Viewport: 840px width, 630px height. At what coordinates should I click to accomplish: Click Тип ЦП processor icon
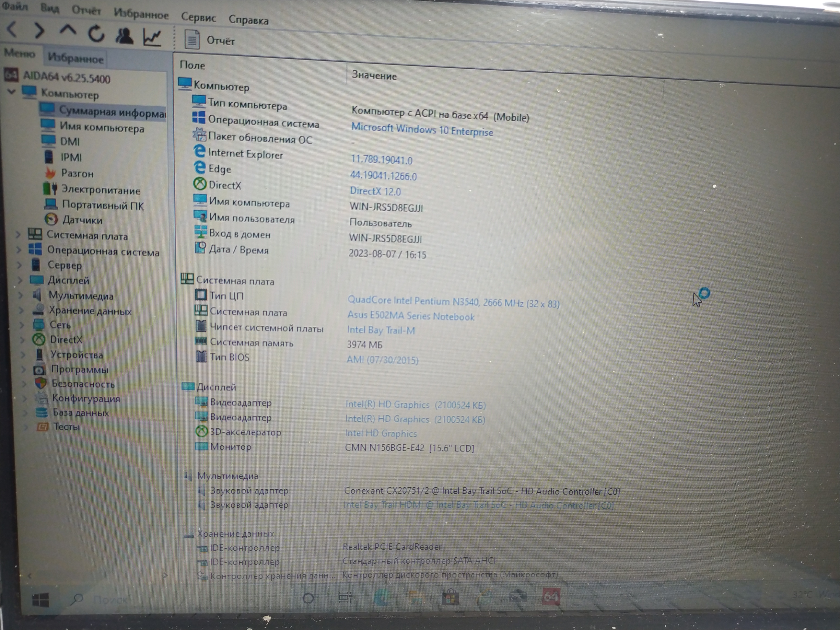click(x=201, y=295)
